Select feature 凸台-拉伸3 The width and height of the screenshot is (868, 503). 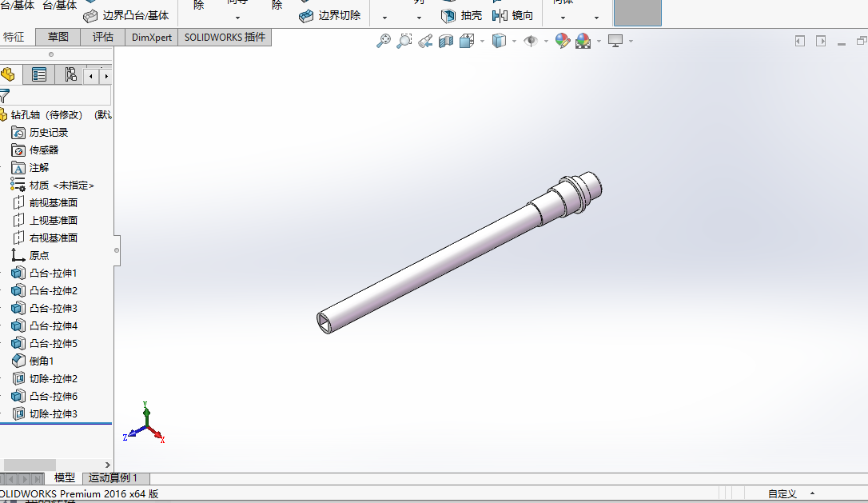(44, 309)
